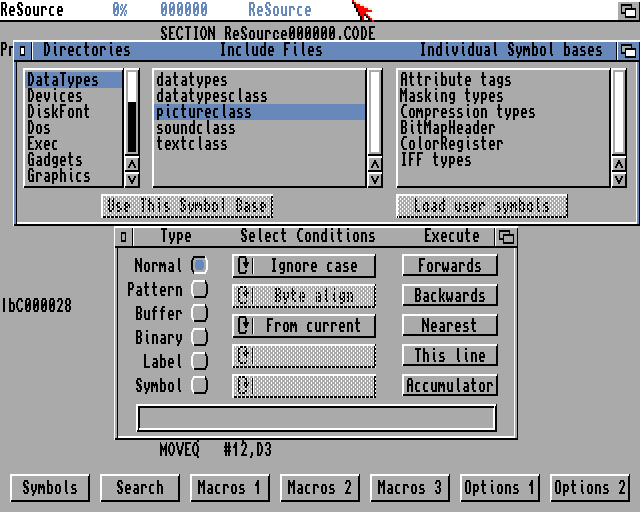The height and width of the screenshot is (512, 640).
Task: Click the lbC000028 label in listing
Action: coord(37,305)
